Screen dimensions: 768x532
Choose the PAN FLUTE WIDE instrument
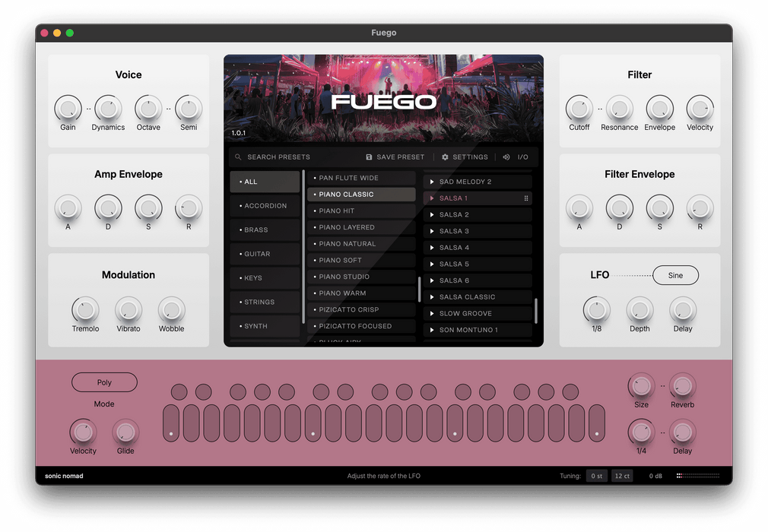tap(361, 178)
